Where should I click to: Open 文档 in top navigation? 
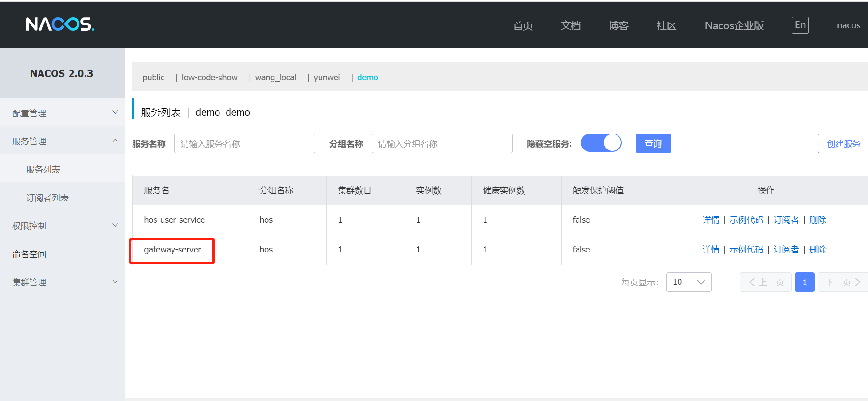click(571, 25)
